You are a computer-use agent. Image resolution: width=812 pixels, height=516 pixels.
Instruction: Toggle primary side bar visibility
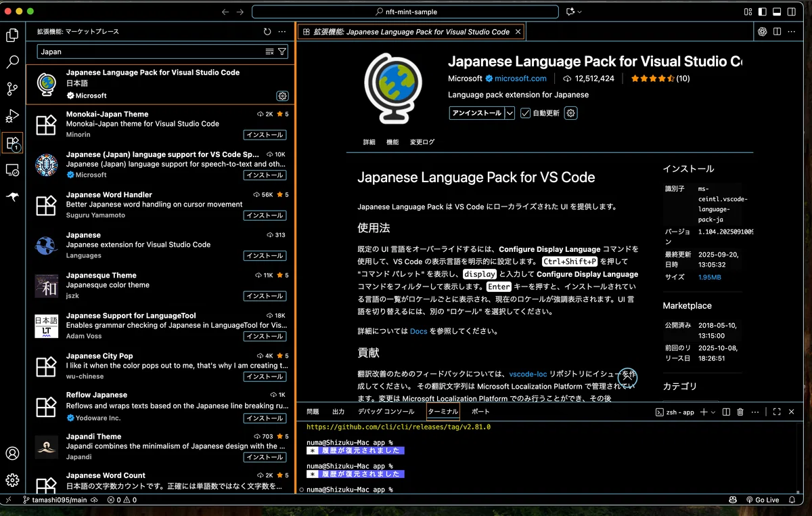(763, 12)
